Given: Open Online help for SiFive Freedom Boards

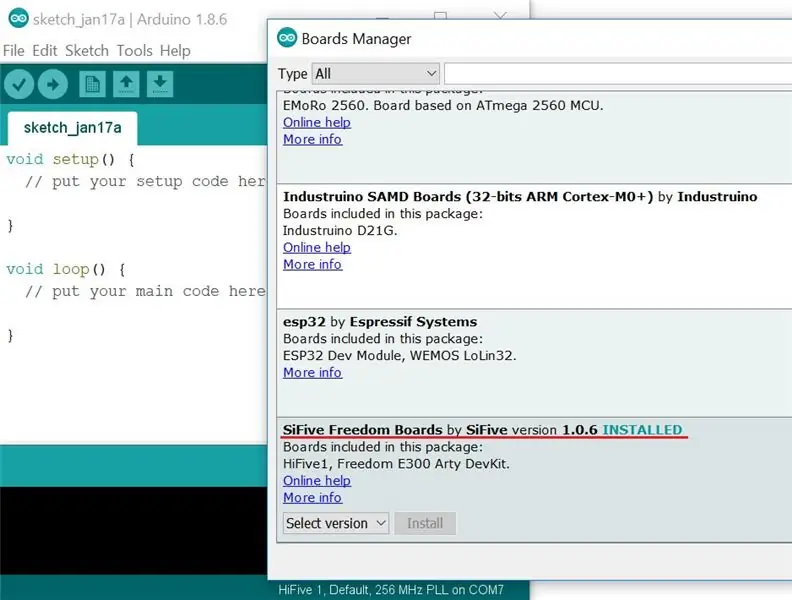Looking at the screenshot, I should pyautogui.click(x=317, y=481).
